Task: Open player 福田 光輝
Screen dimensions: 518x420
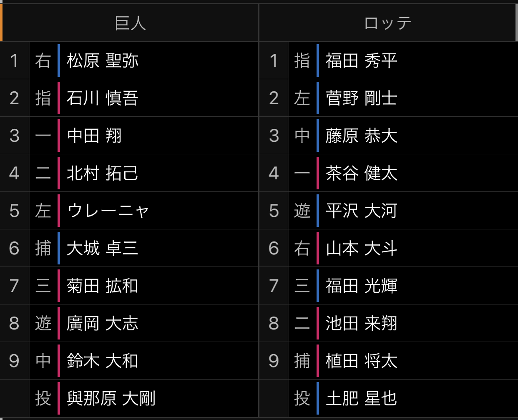Action: pyautogui.click(x=362, y=286)
